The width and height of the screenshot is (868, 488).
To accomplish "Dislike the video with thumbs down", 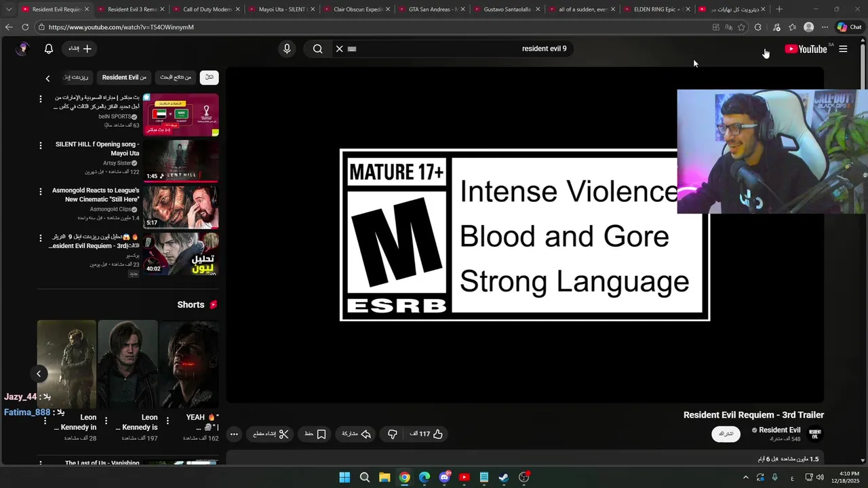I will click(x=392, y=434).
